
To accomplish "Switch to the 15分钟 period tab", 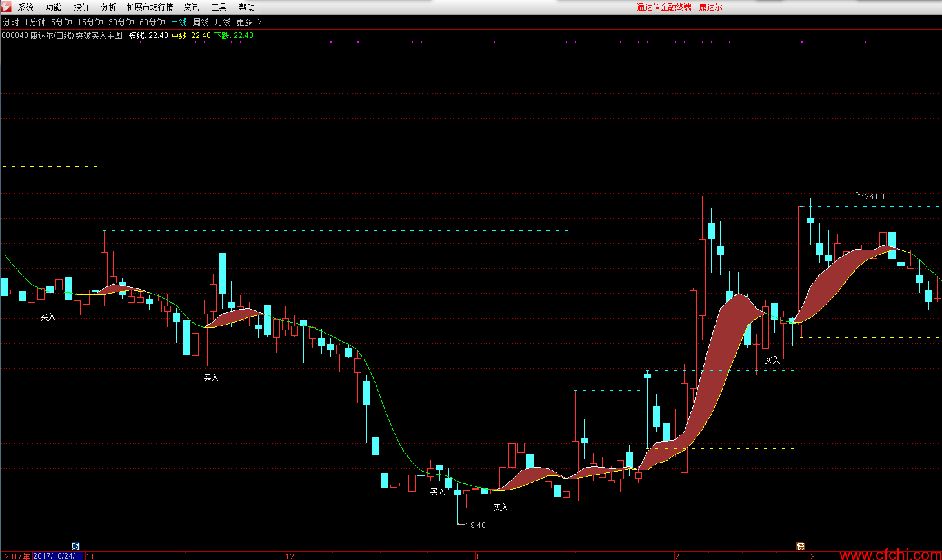I will click(x=90, y=22).
